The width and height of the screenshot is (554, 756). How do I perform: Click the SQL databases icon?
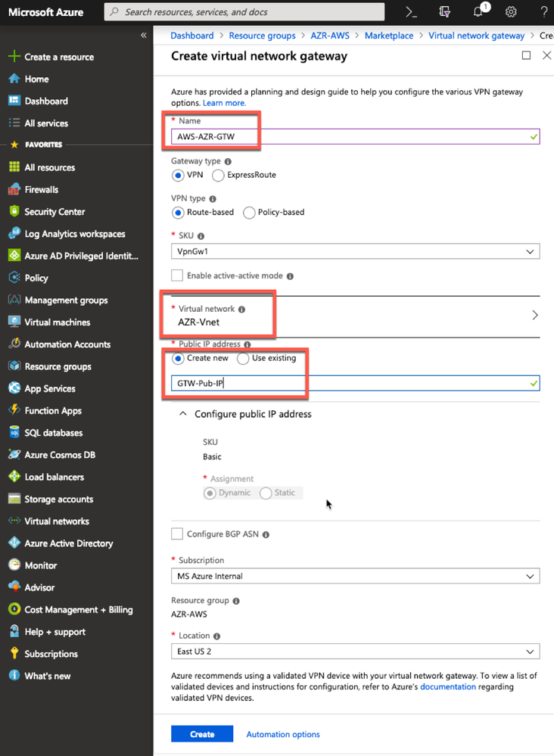coord(14,432)
